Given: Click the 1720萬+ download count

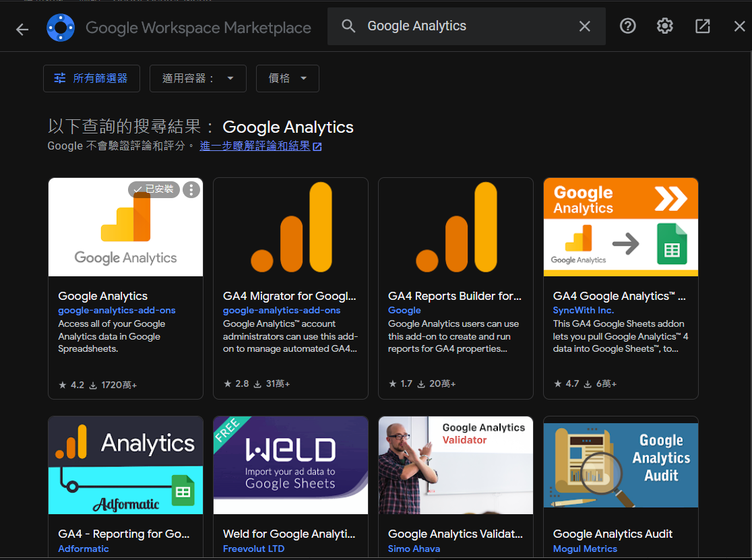Looking at the screenshot, I should click(113, 385).
